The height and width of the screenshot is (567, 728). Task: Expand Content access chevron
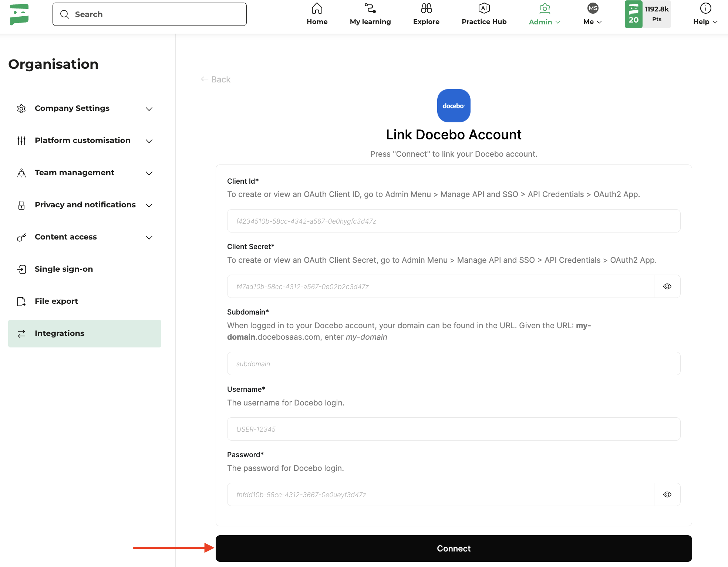tap(149, 238)
